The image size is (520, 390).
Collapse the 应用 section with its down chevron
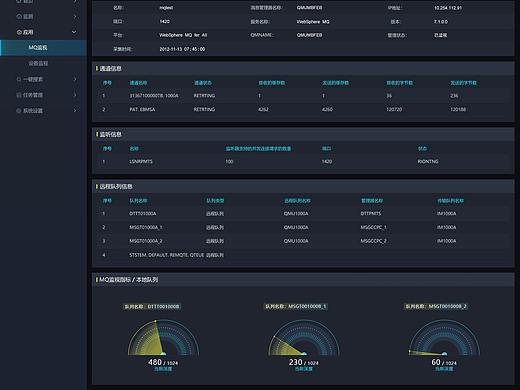click(74, 32)
